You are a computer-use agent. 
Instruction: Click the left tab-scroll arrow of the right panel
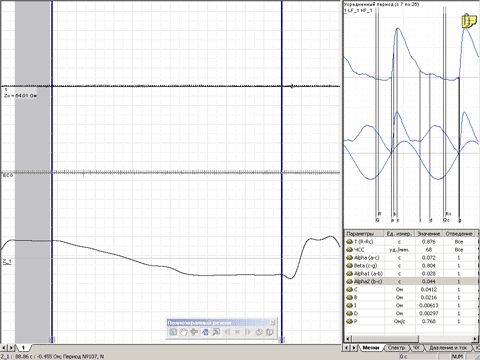point(347,348)
